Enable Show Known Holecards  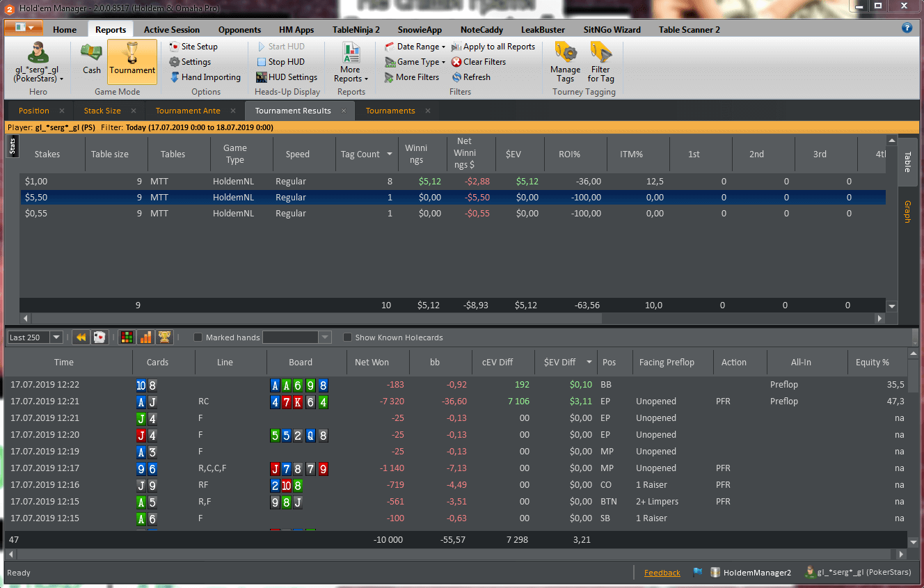[348, 337]
